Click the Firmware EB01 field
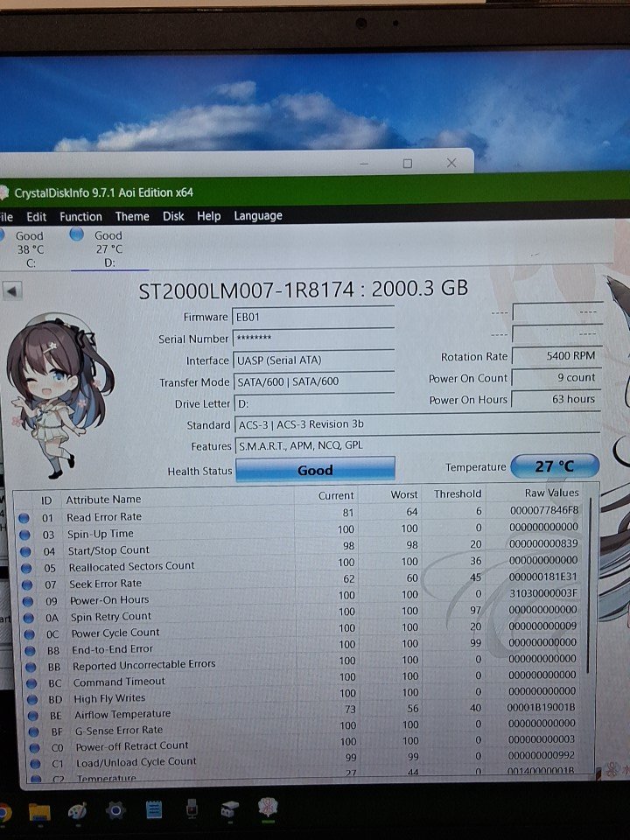The width and height of the screenshot is (630, 840). click(x=313, y=317)
